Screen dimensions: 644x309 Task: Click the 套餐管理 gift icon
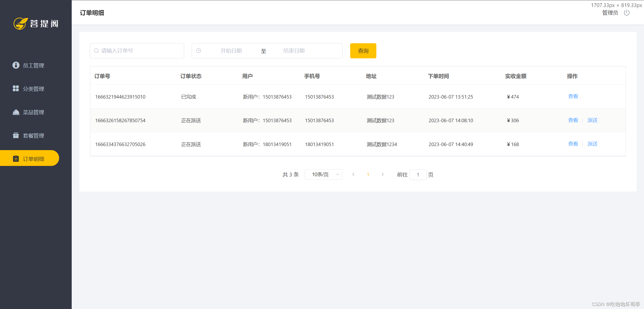16,135
